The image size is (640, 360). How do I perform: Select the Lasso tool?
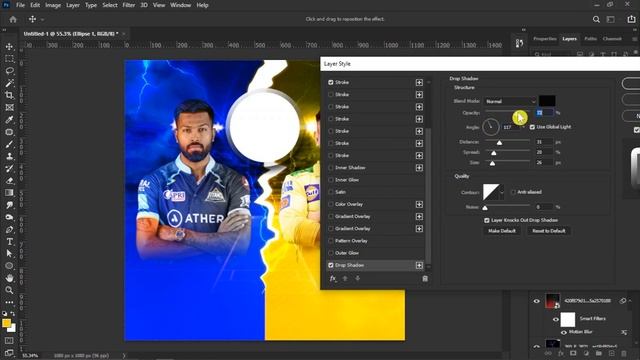pos(9,71)
